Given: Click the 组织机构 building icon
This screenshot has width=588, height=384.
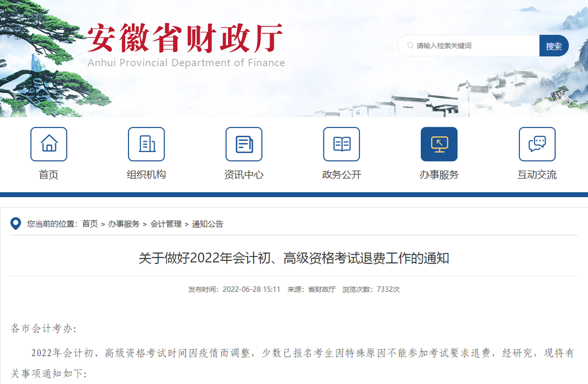Looking at the screenshot, I should pyautogui.click(x=146, y=144).
